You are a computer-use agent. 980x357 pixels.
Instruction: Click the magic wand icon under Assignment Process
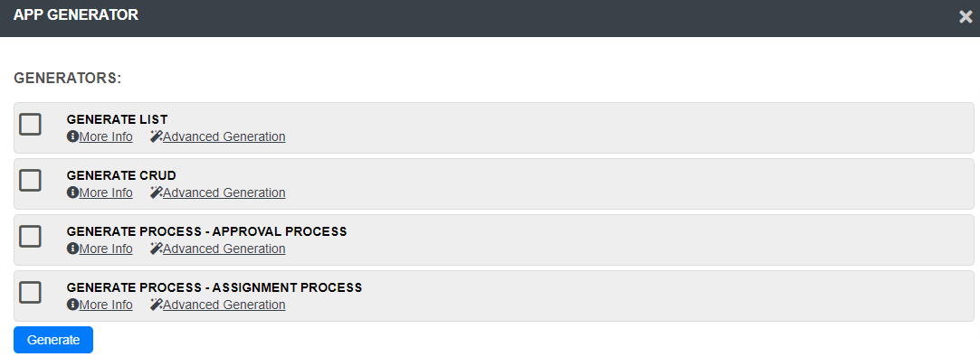157,305
